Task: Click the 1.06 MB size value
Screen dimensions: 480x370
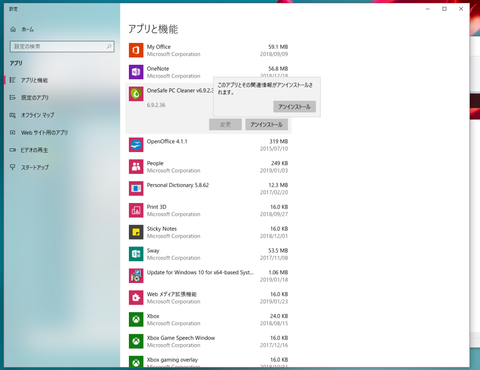Action: 278,272
